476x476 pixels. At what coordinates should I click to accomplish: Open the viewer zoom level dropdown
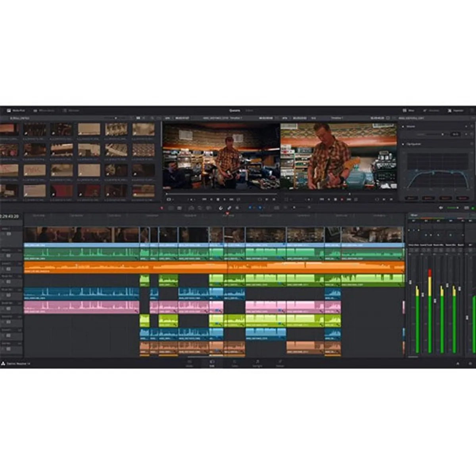(x=173, y=117)
